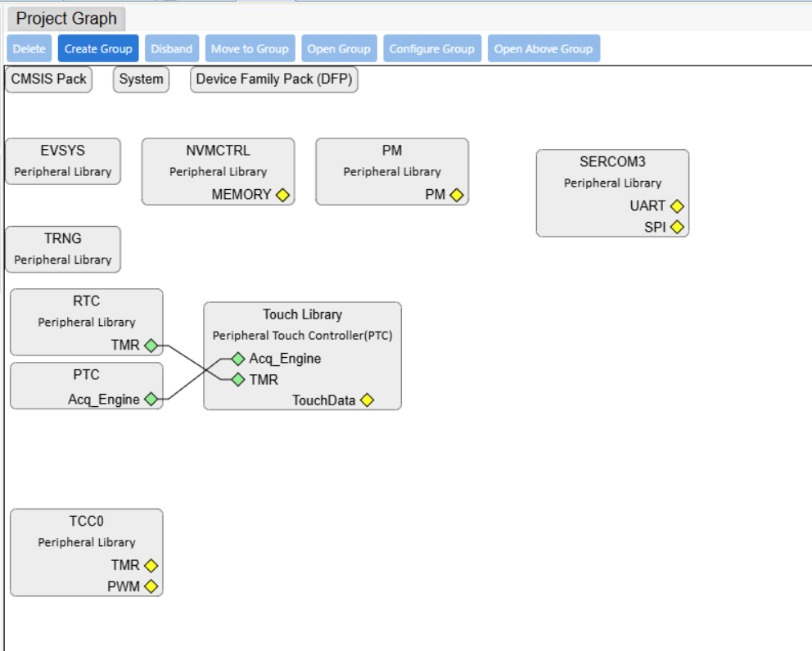
Task: Select the Device Family Pack (DFP) component
Action: pos(274,79)
